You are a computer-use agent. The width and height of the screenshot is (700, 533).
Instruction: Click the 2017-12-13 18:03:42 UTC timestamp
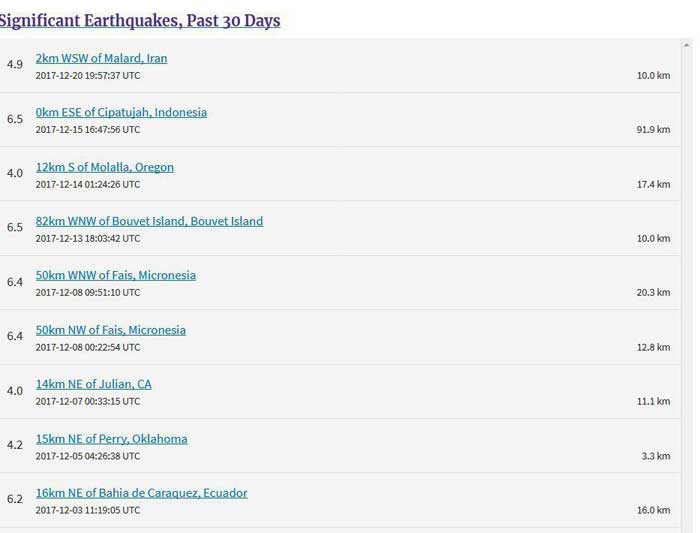click(x=88, y=238)
